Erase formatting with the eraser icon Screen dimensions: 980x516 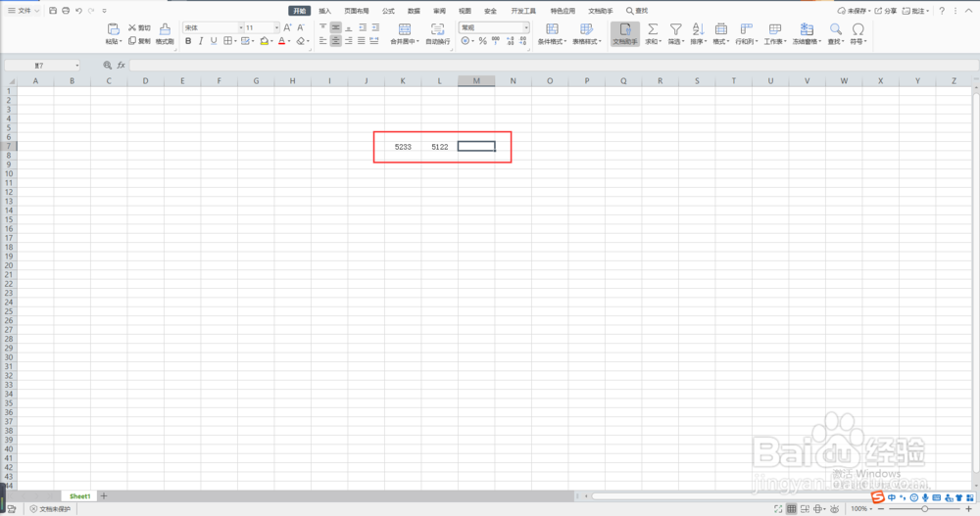click(301, 40)
